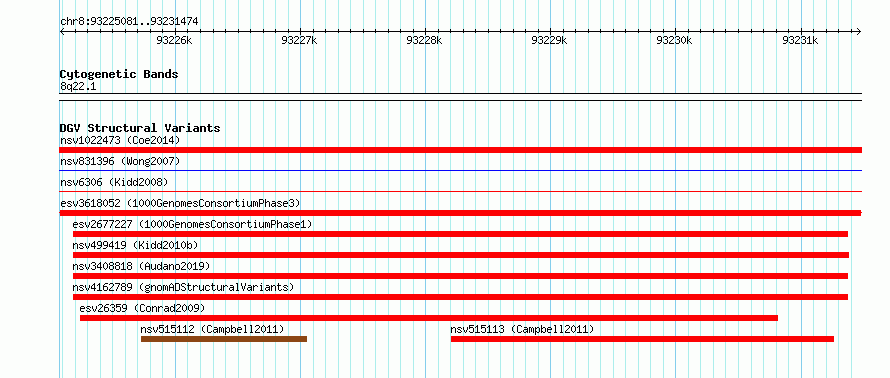Select the nsv4162789 red variant bar
Image resolution: width=890 pixels, height=378 pixels.
(460, 297)
